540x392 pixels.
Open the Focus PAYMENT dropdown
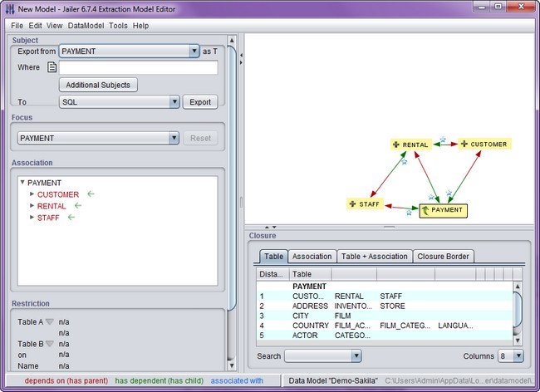174,138
